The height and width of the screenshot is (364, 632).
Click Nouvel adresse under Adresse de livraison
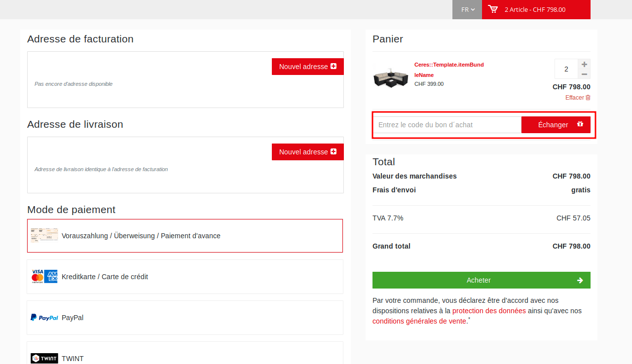pyautogui.click(x=307, y=152)
